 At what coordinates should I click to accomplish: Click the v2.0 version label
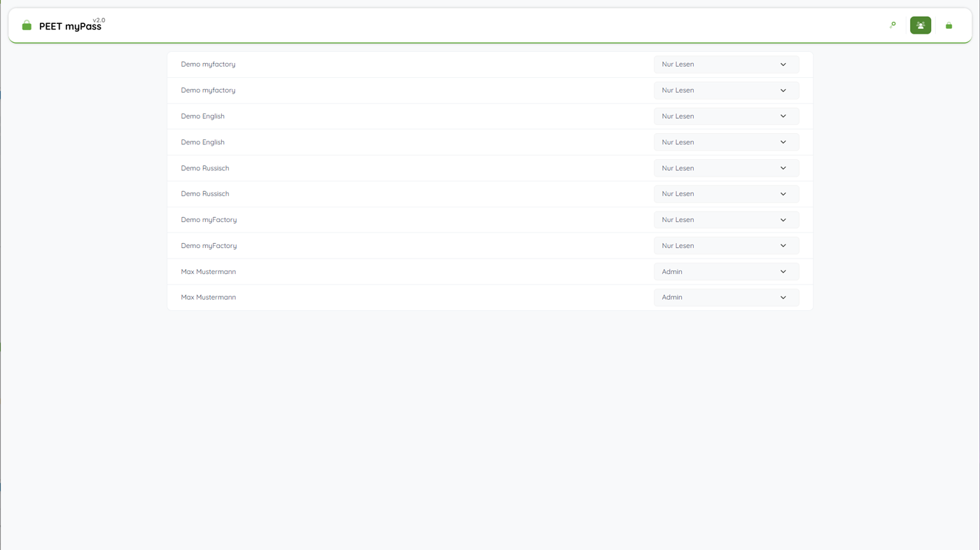99,20
